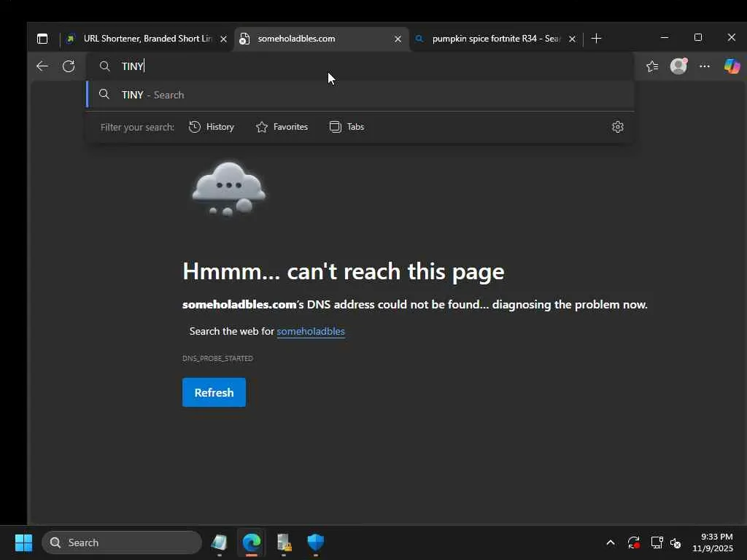Switch to URL Shortener, Branded Short Links tab
747x560 pixels.
147,39
